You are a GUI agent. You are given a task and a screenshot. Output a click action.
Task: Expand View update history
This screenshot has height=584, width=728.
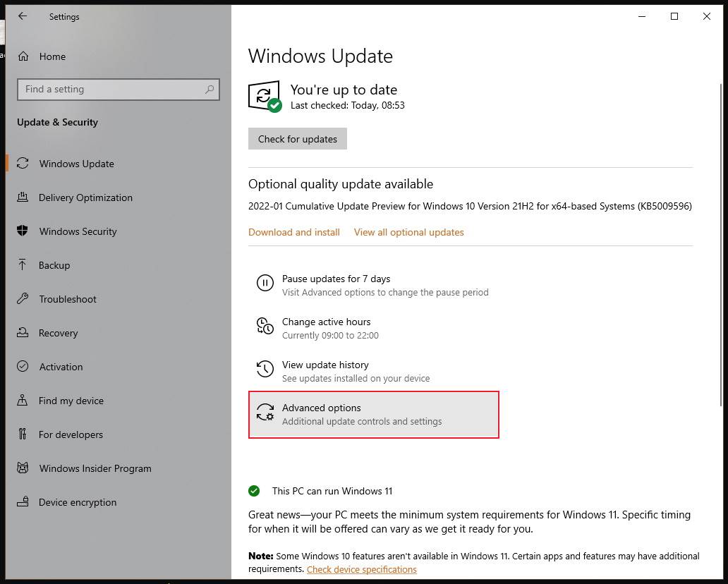tap(325, 365)
